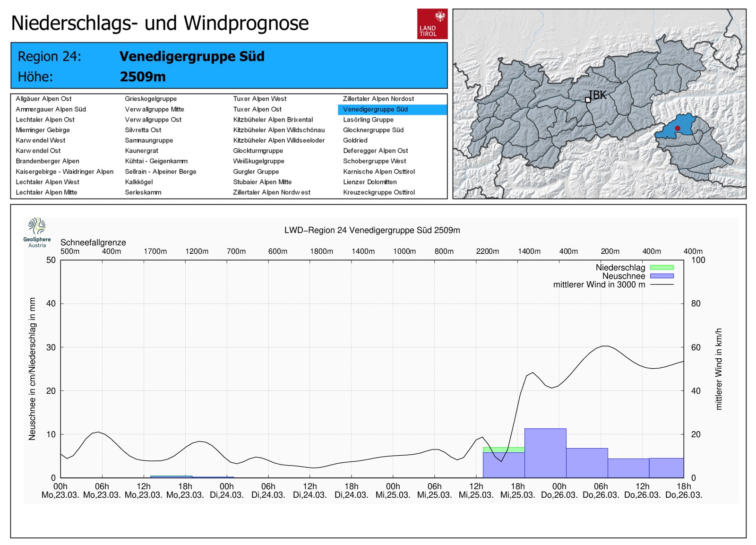Viewport: 756px width, 545px height.
Task: Select Kühtai - Geigenkamm region
Action: coord(156,161)
